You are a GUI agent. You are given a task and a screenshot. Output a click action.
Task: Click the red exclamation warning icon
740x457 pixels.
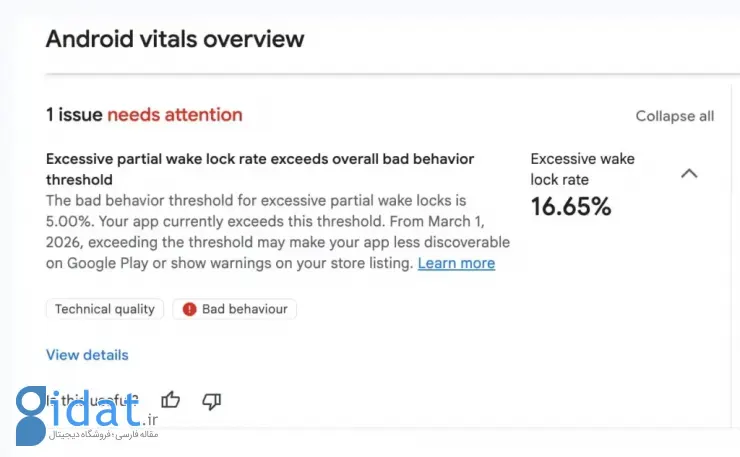(188, 309)
